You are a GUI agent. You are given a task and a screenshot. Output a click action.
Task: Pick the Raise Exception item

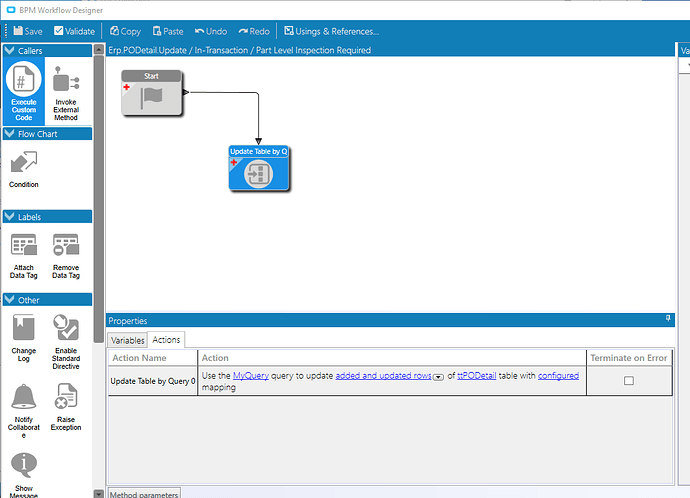(x=66, y=407)
